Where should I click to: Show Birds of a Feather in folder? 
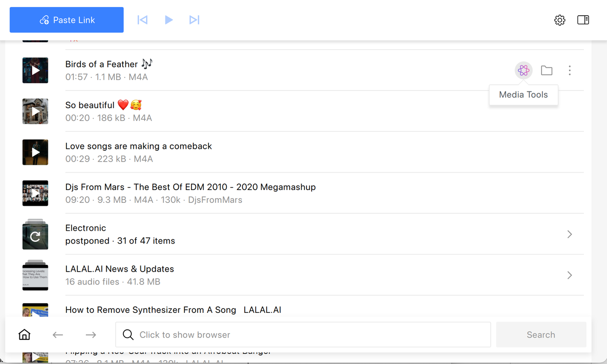(x=547, y=71)
